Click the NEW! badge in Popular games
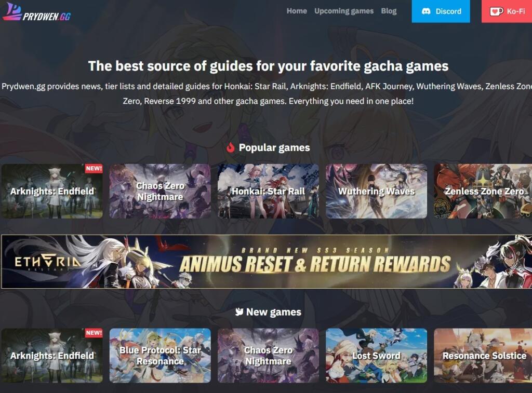 click(94, 168)
